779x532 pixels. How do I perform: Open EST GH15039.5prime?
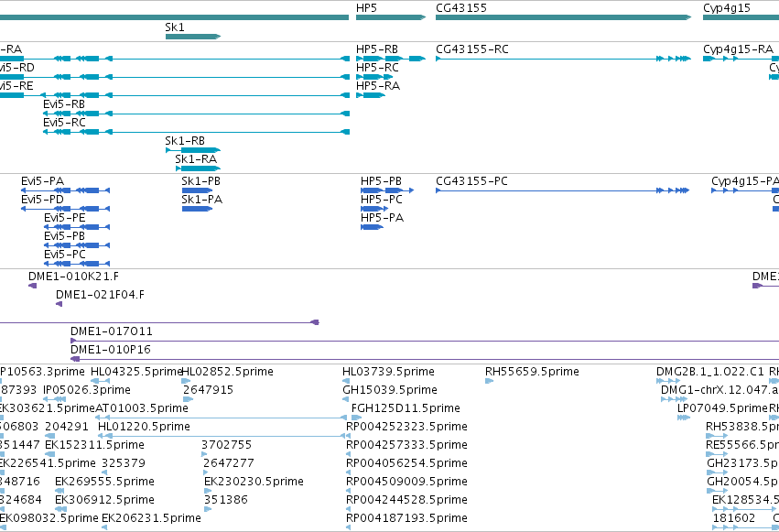click(346, 399)
